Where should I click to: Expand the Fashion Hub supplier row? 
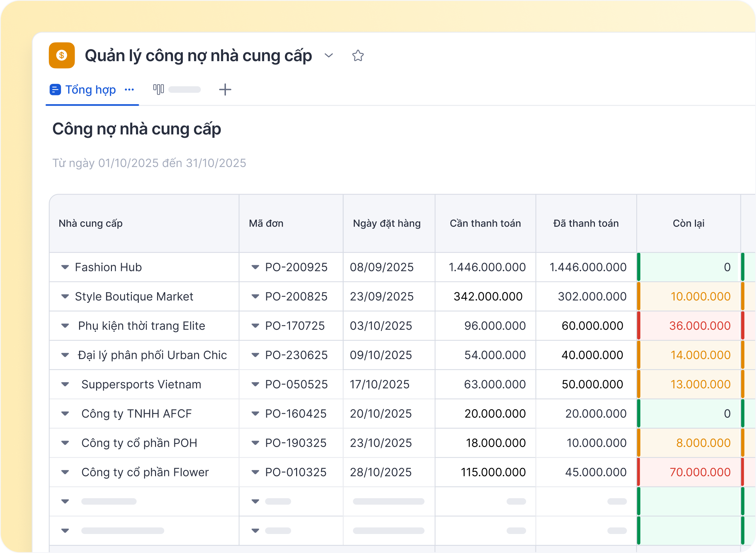65,267
